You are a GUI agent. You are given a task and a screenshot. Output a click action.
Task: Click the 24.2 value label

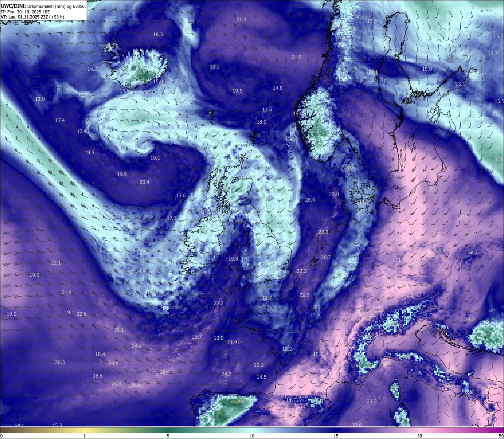470,320
